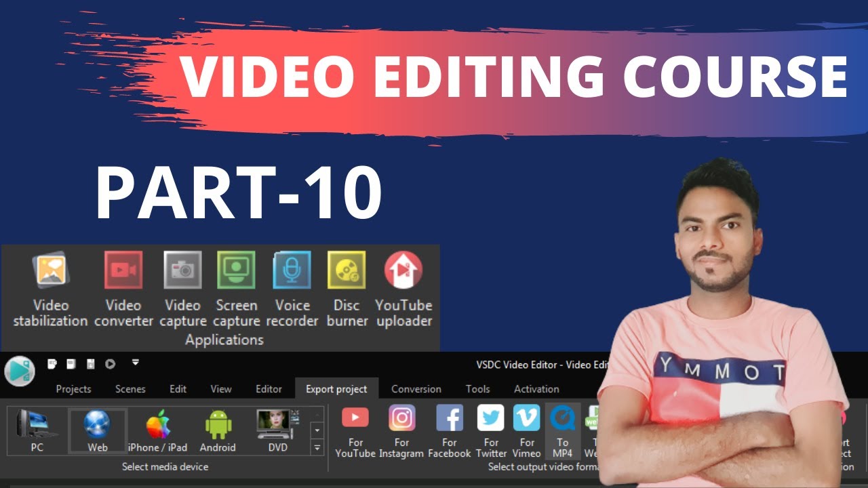
Task: Select the To MP4 output format
Action: pyautogui.click(x=563, y=432)
